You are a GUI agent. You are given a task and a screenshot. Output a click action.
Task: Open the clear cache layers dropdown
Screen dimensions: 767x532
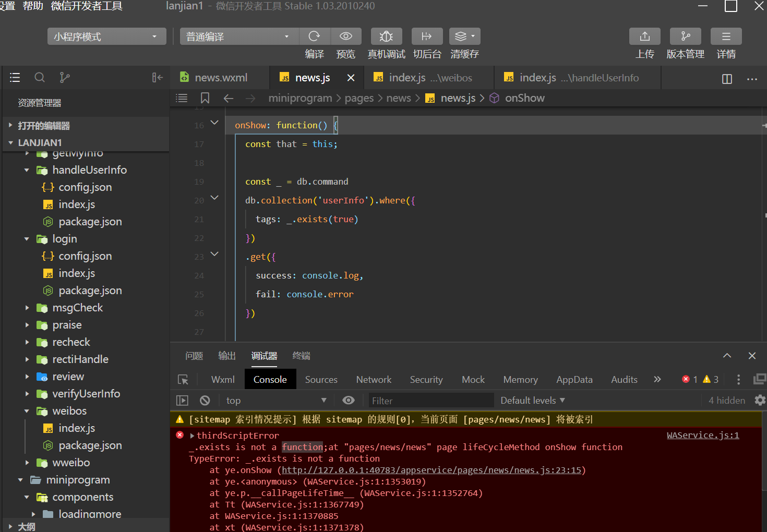[464, 36]
